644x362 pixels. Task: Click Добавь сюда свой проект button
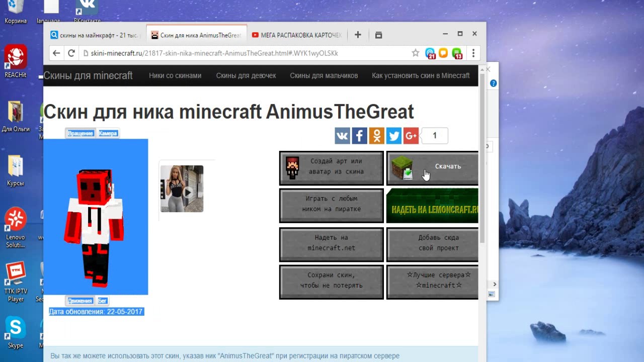click(432, 244)
